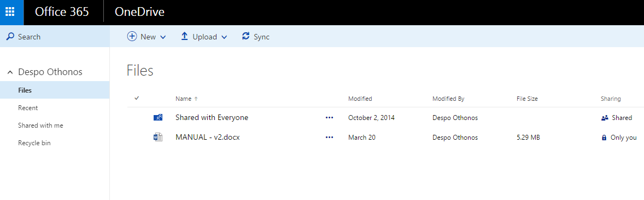
Task: Click the OneDrive header link
Action: 139,12
